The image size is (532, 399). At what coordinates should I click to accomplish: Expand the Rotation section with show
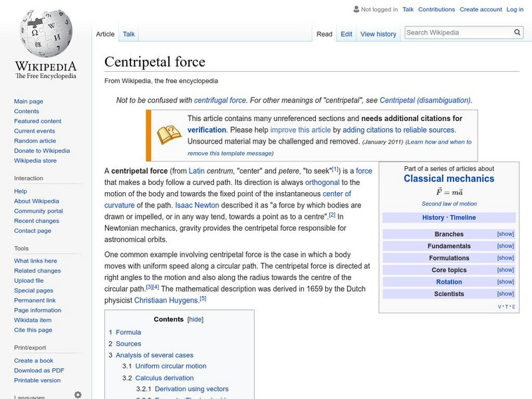pyautogui.click(x=505, y=282)
